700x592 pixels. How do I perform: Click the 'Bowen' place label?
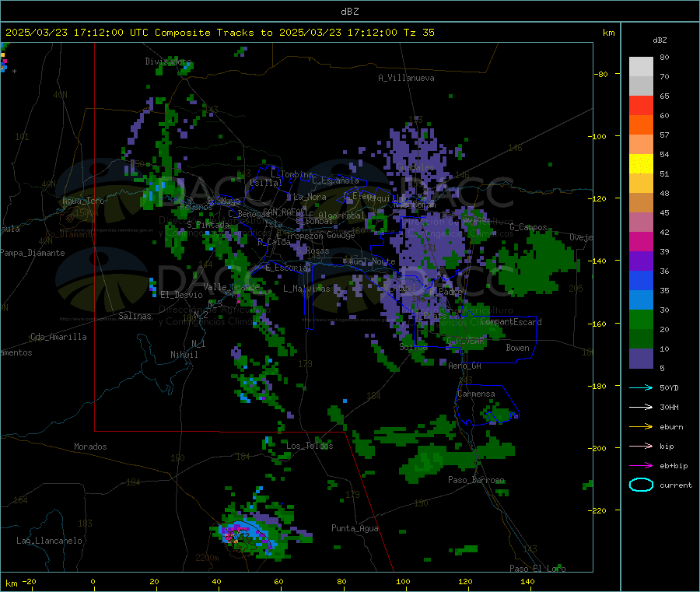pyautogui.click(x=517, y=348)
